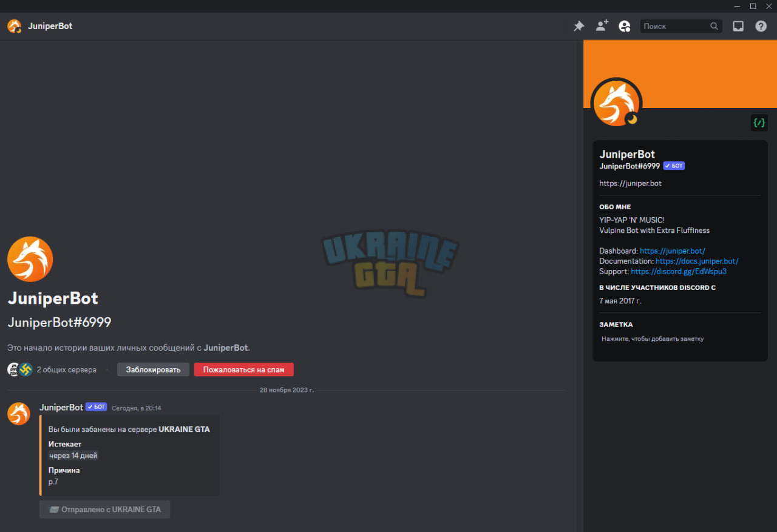The width and height of the screenshot is (777, 532).
Task: Click the search magnifier icon
Action: click(714, 26)
